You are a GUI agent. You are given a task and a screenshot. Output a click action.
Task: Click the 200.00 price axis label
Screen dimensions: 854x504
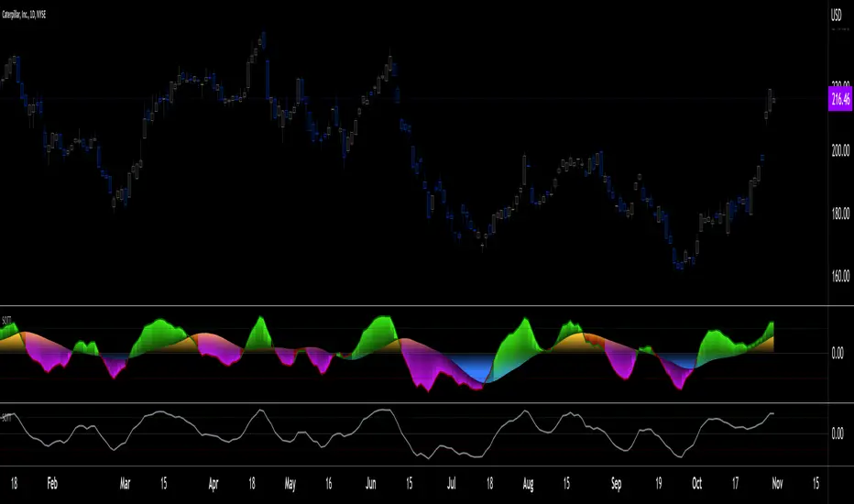[x=840, y=150]
